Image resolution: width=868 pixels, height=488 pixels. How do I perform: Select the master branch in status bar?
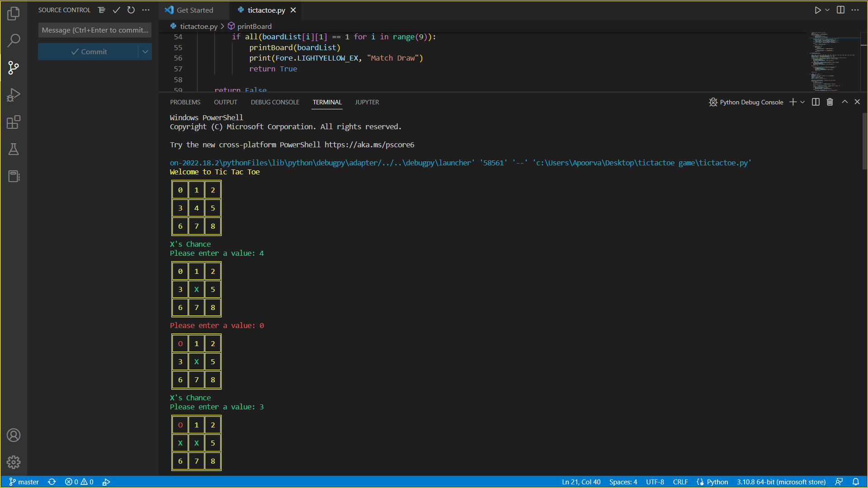coord(24,482)
